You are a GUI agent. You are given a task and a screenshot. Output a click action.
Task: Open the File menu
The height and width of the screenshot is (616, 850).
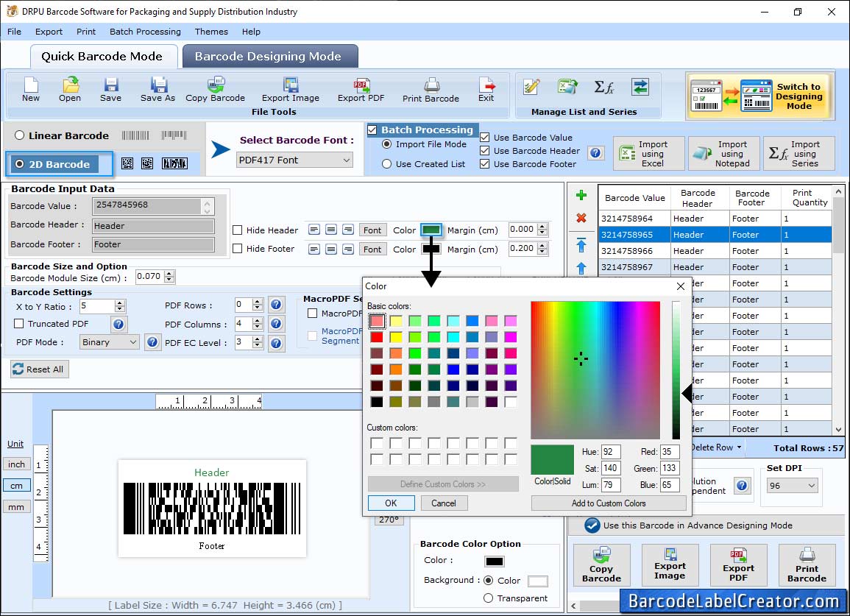point(15,32)
